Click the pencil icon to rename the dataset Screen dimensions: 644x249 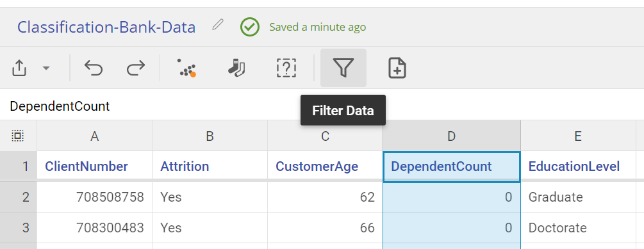pos(218,25)
